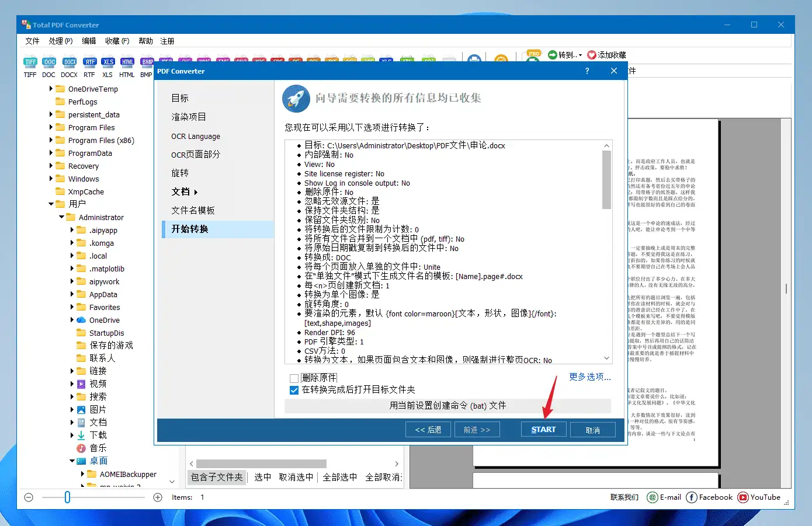Open the 文件 menu
This screenshot has width=812, height=526.
point(33,41)
